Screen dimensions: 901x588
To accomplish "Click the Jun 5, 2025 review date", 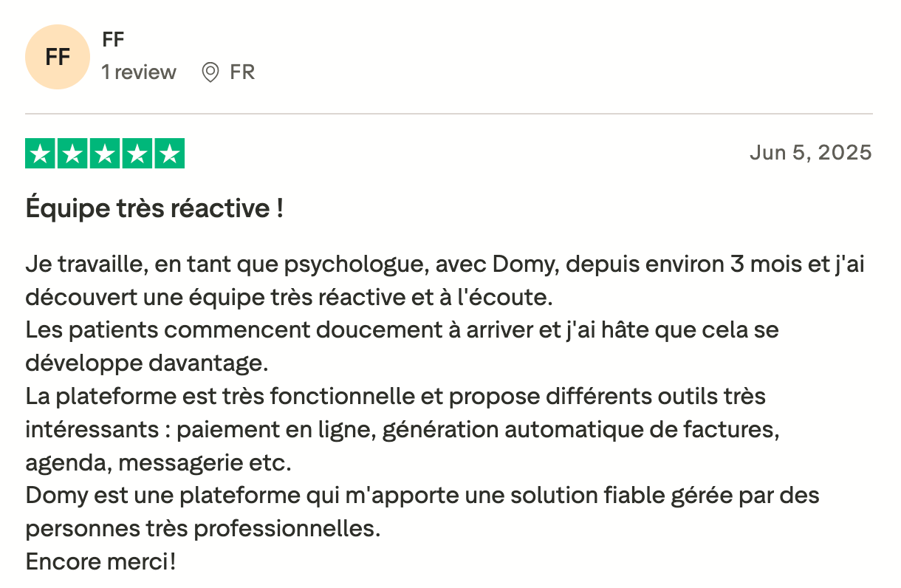I will tap(810, 153).
